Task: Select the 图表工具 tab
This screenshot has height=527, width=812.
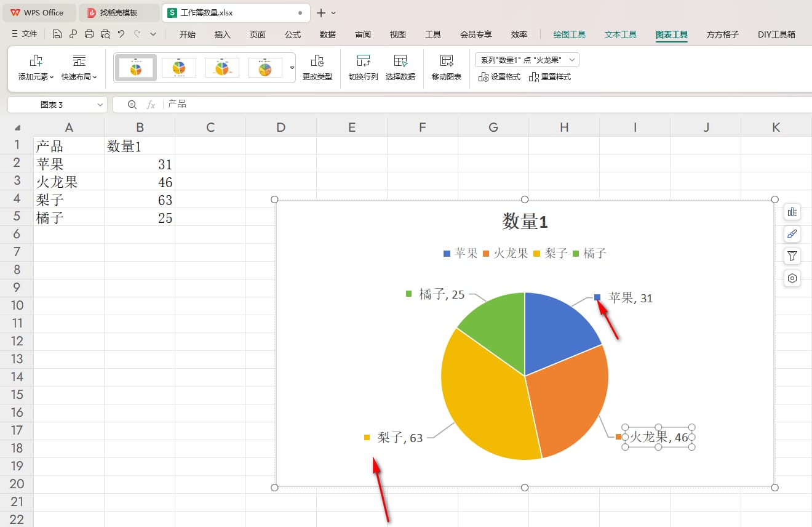Action: tap(672, 34)
